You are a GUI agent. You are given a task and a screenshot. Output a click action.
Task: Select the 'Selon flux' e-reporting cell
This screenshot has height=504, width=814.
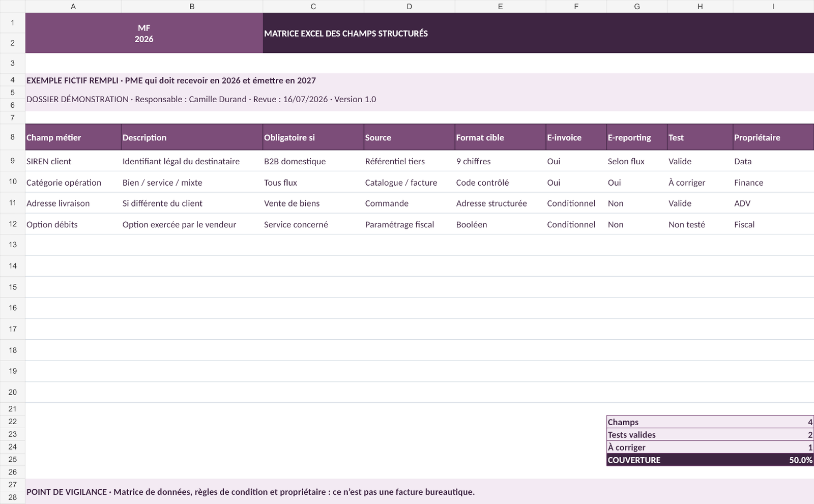637,161
